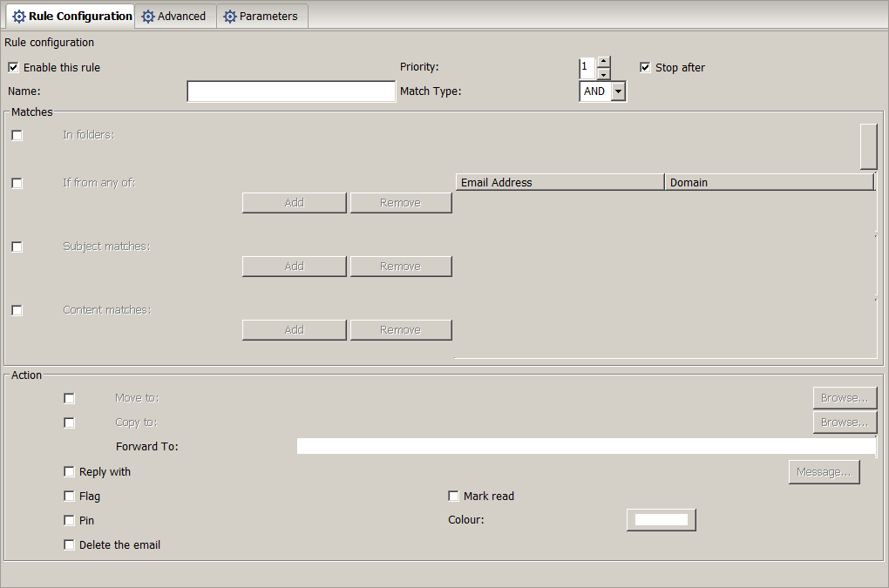Click Add under Subject matches
The image size is (889, 588).
[x=295, y=267]
